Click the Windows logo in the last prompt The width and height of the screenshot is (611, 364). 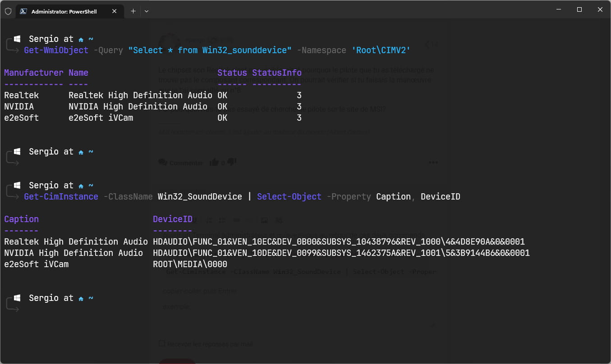[x=17, y=298]
